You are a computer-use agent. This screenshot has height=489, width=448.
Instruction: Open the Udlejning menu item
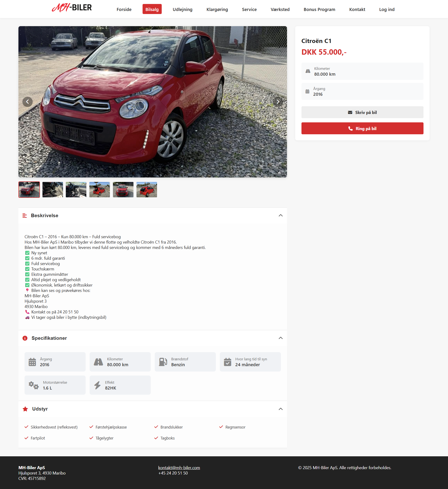pyautogui.click(x=182, y=9)
